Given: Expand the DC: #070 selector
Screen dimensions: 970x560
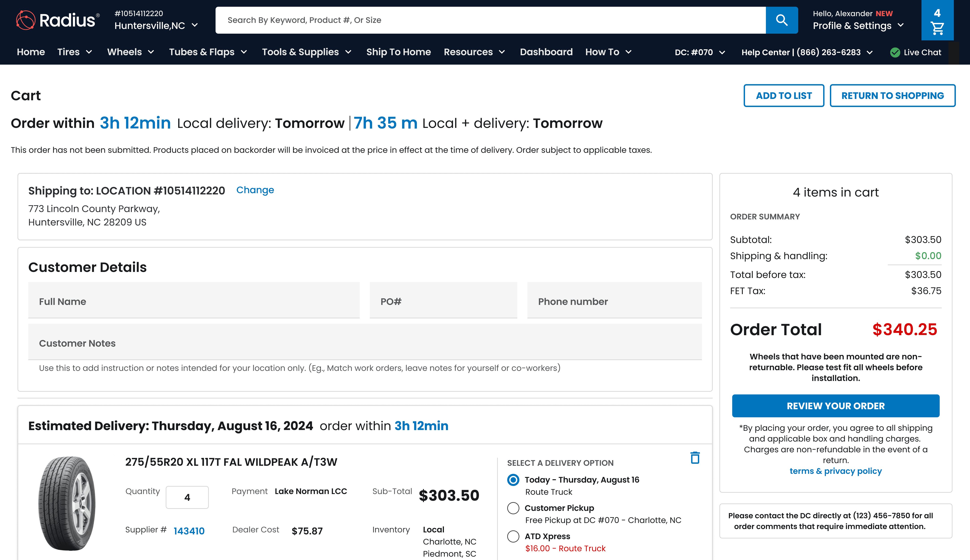Looking at the screenshot, I should coord(700,52).
